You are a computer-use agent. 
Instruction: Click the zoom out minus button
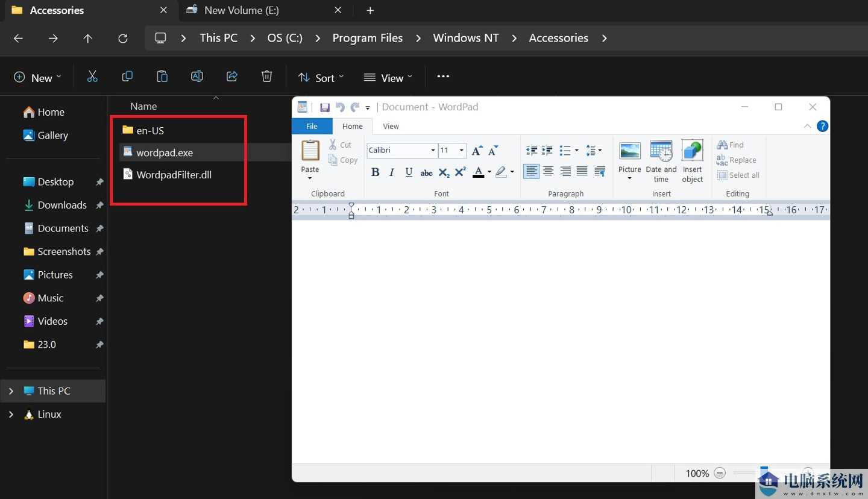[720, 473]
